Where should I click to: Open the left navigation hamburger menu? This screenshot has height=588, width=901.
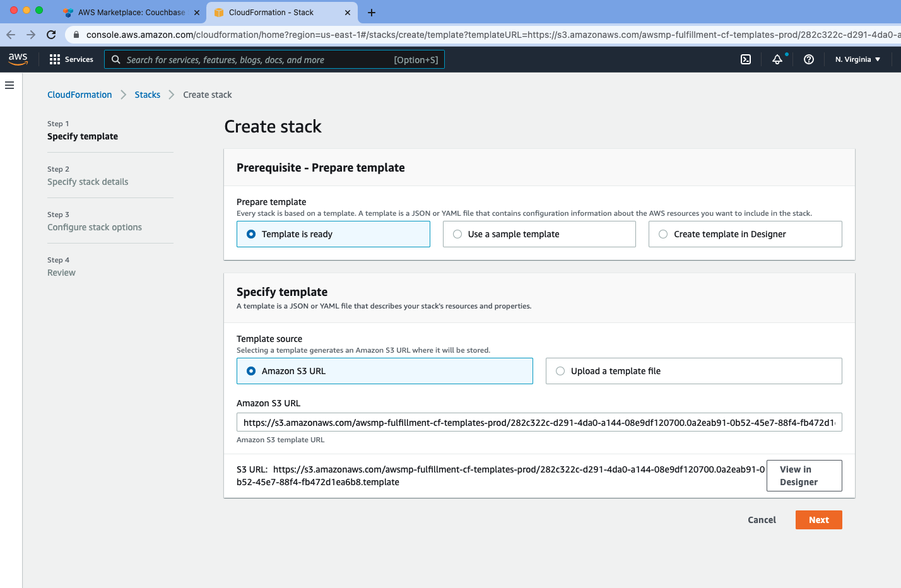(9, 85)
